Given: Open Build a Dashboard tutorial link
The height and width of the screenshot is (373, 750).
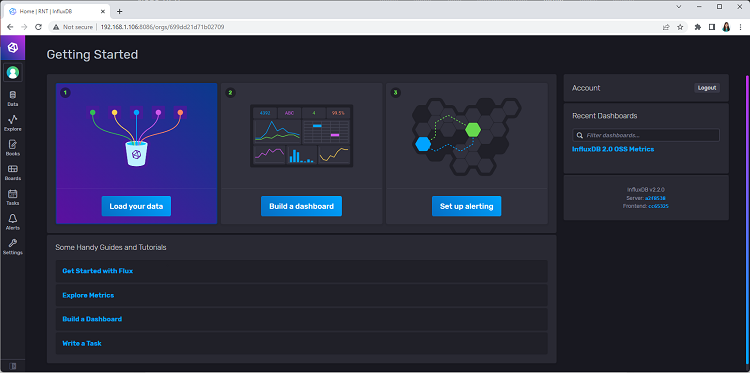Looking at the screenshot, I should point(92,319).
